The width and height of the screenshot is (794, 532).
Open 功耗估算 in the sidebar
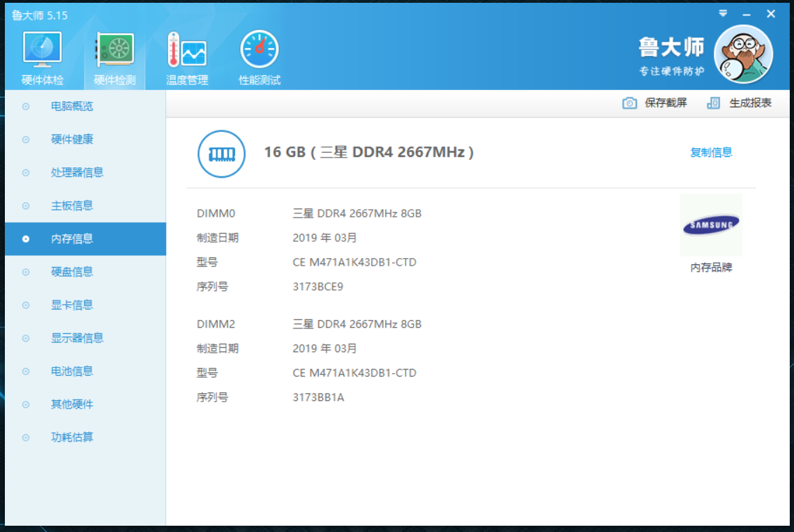pos(86,437)
